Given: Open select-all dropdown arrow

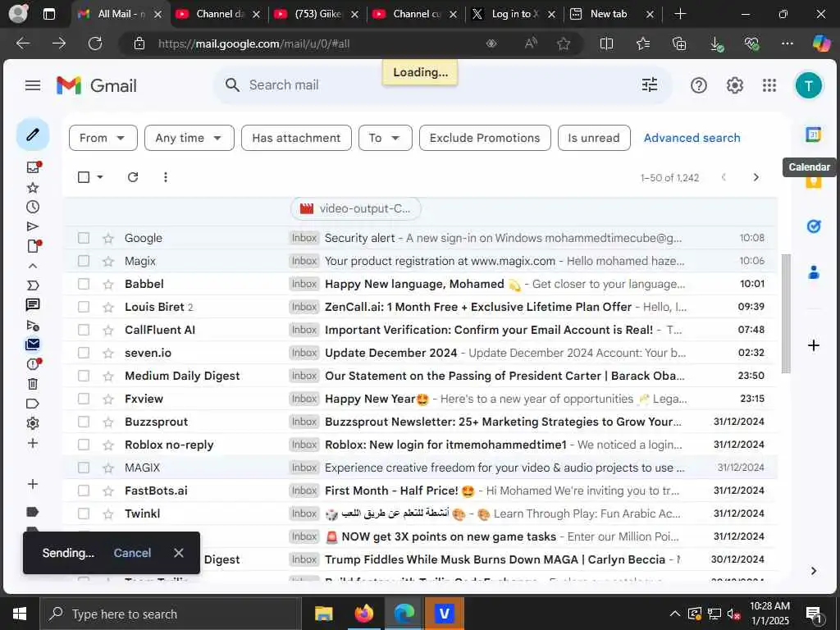Looking at the screenshot, I should click(100, 177).
